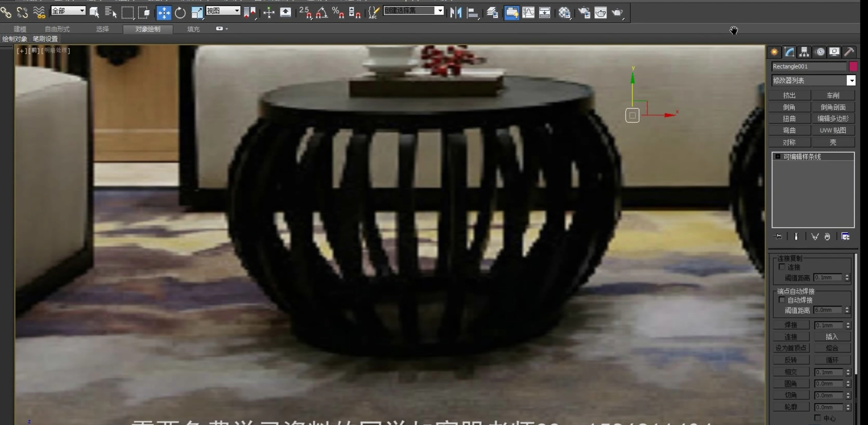Toggle the 2.5 Snaps icon
Screen dimensions: 868x425
coord(305,13)
